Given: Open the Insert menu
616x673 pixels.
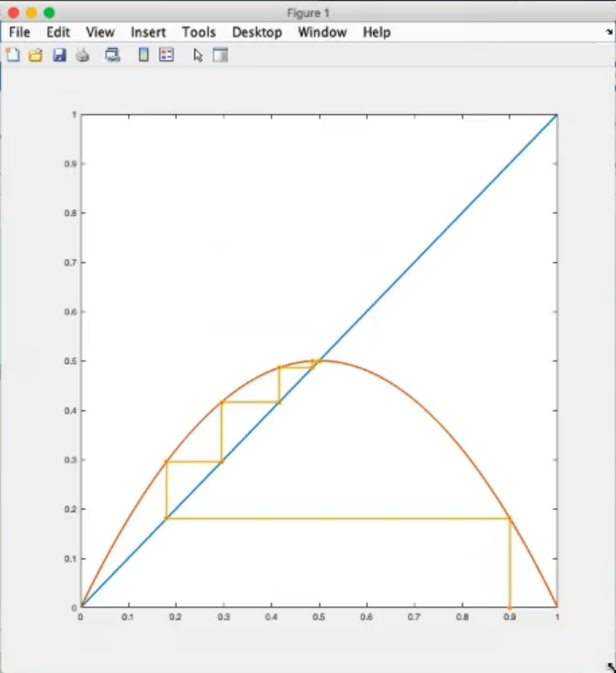Looking at the screenshot, I should tap(148, 32).
